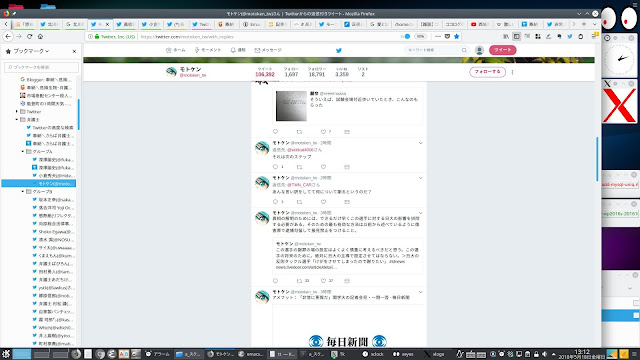Reload the current Twitter page
Screen dimensions: 640x360
point(29,36)
